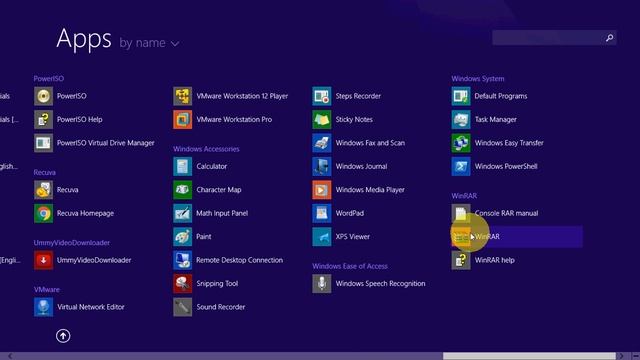Click the 'Windows Media Player' label text
Image resolution: width=640 pixels, height=360 pixels.
(x=370, y=190)
